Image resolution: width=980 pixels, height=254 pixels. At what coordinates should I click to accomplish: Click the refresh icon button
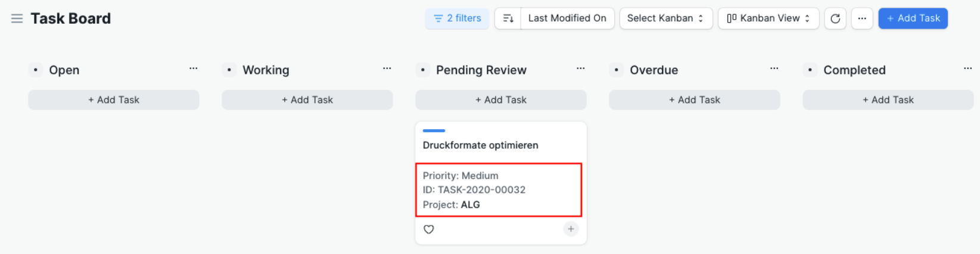click(x=835, y=18)
